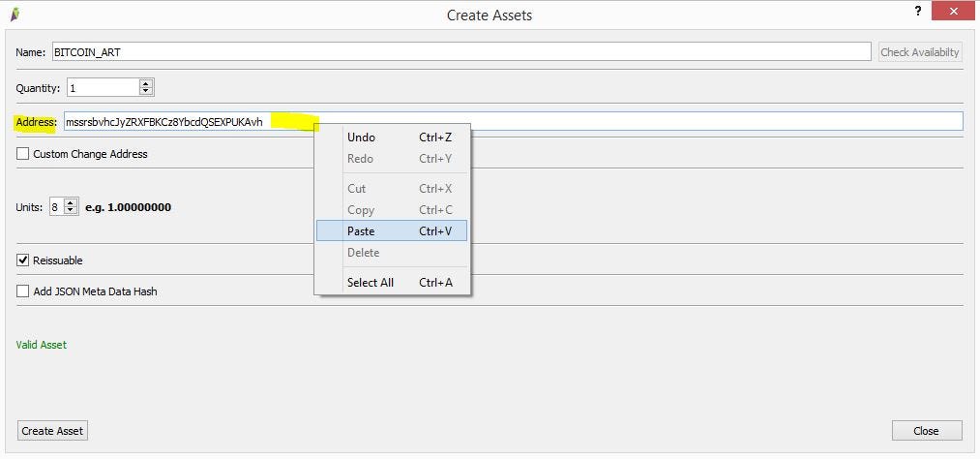Select Undo in the context menu
Screen dimensions: 980x459
pos(392,137)
